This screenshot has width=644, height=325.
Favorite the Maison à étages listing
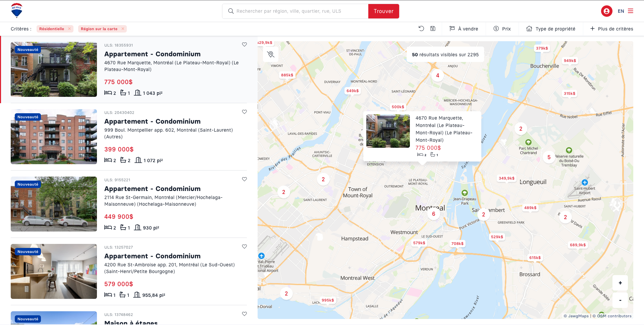tap(245, 314)
